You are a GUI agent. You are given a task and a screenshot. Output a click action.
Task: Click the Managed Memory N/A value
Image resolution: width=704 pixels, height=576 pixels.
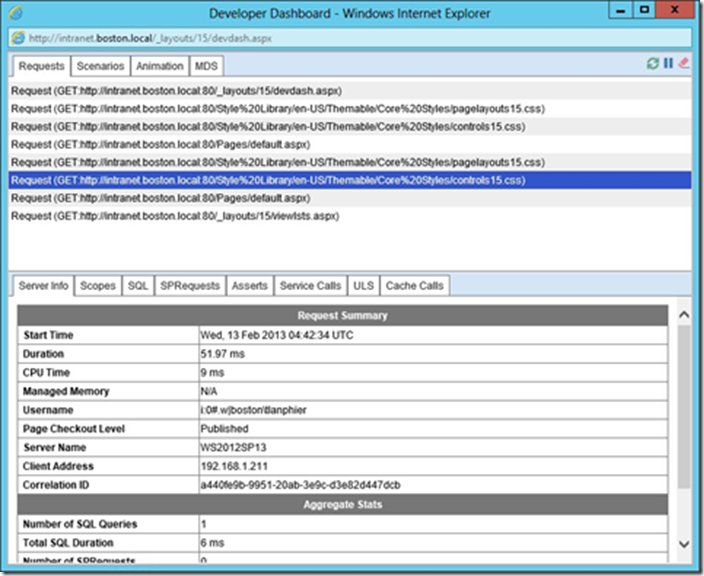point(209,391)
